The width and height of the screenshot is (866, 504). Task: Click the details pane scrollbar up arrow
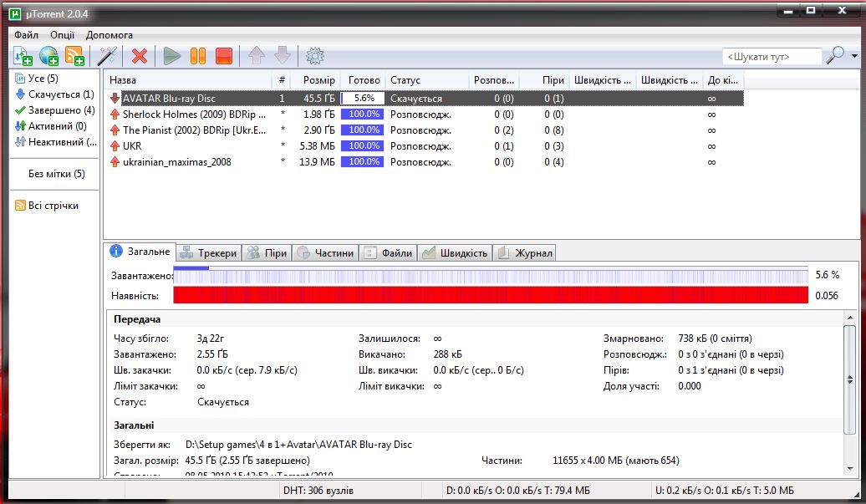[x=850, y=318]
